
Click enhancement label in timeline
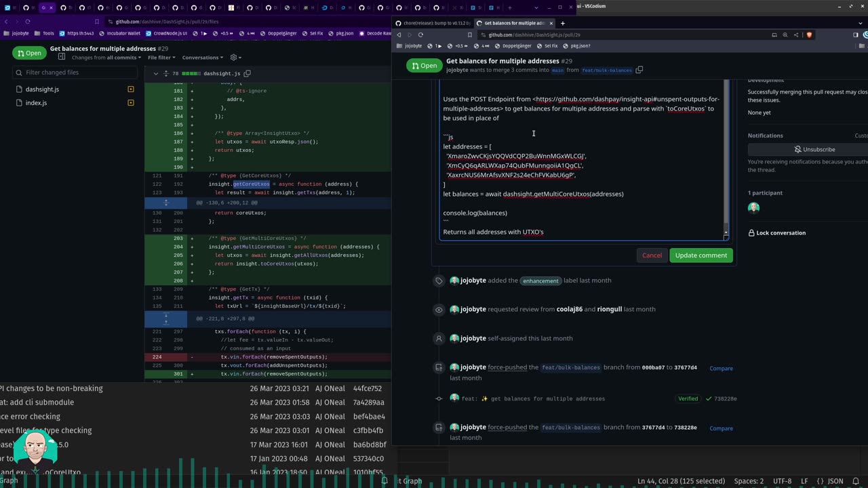(540, 281)
